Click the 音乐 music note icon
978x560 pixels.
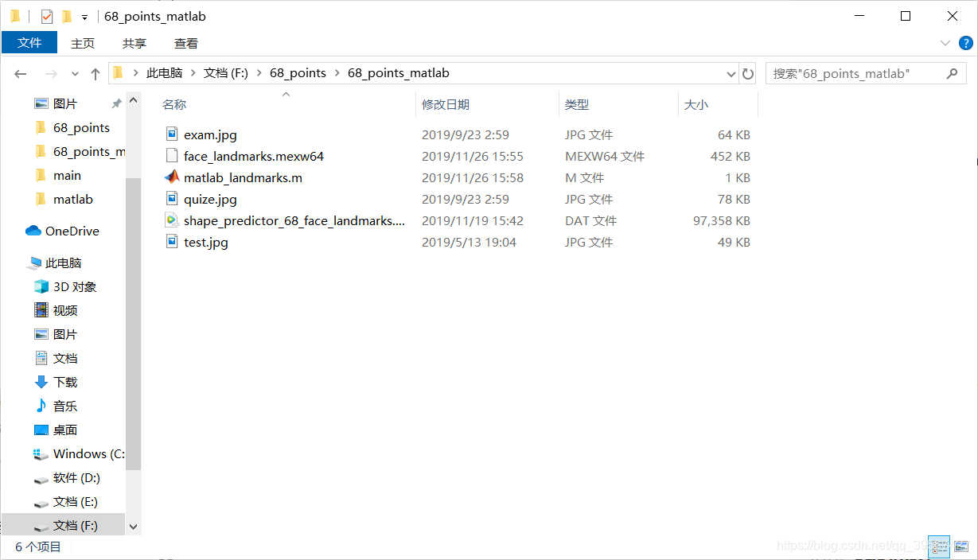point(41,406)
